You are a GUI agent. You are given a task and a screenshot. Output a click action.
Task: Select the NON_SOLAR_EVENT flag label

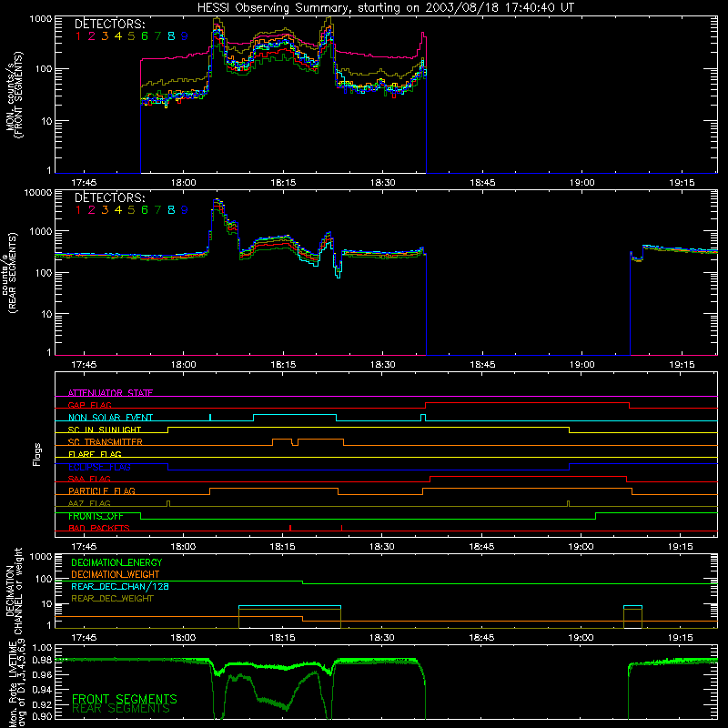(x=110, y=418)
